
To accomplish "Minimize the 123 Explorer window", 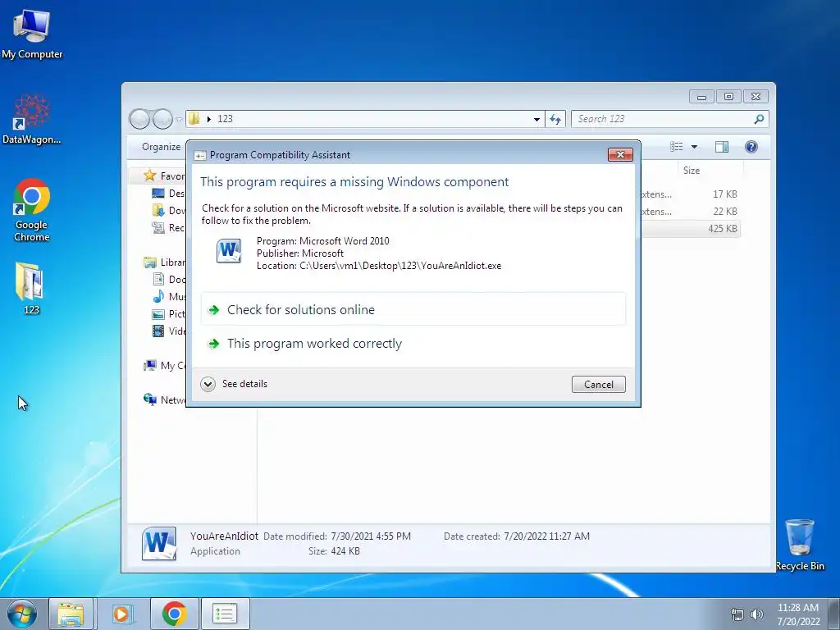I will coord(701,97).
